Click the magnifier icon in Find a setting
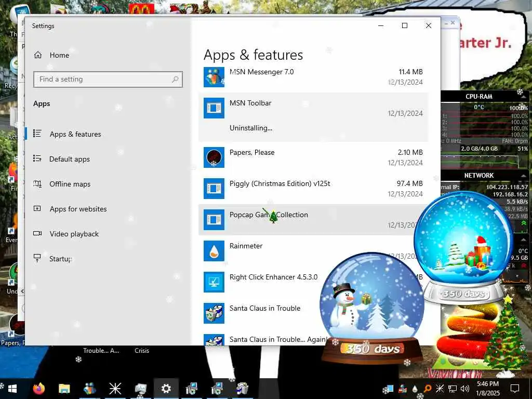 tap(175, 79)
